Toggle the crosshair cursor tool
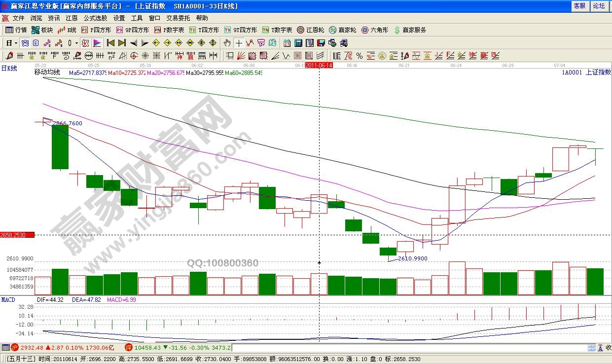Viewport: 612px width, 364px height. coord(239,43)
